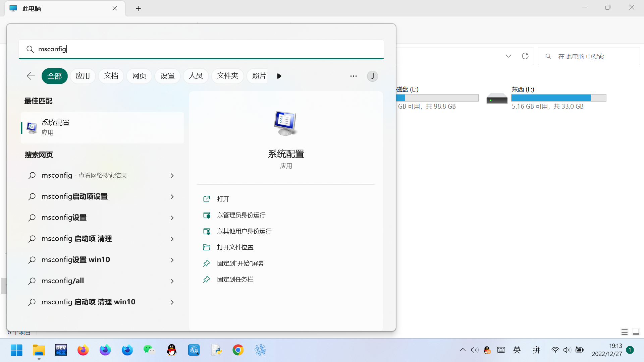
Task: Open the more options ellipsis menu
Action: (x=353, y=76)
